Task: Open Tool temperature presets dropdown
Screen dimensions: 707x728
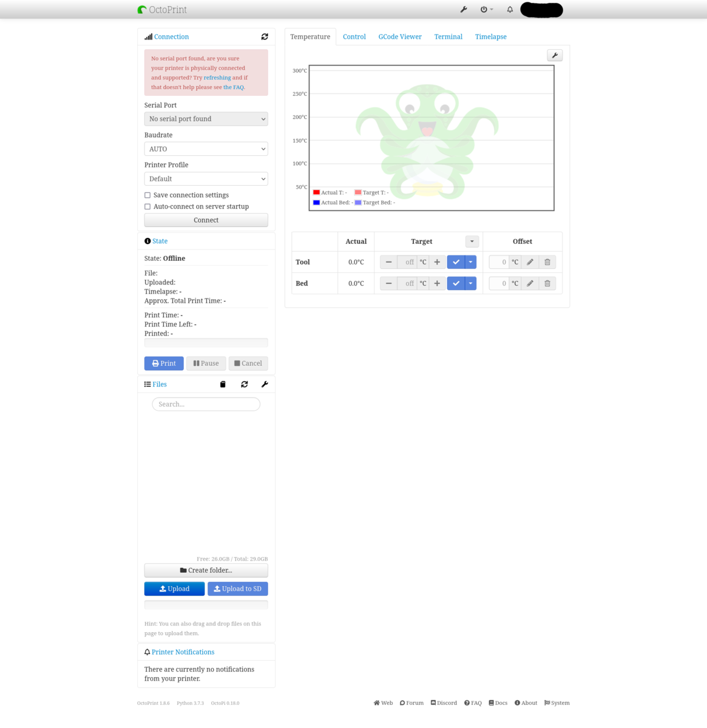Action: (x=471, y=262)
